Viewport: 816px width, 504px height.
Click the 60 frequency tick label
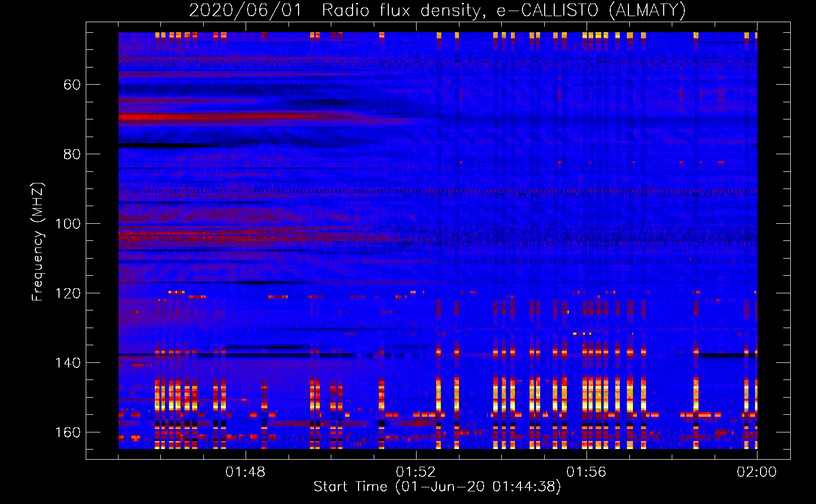click(x=72, y=85)
